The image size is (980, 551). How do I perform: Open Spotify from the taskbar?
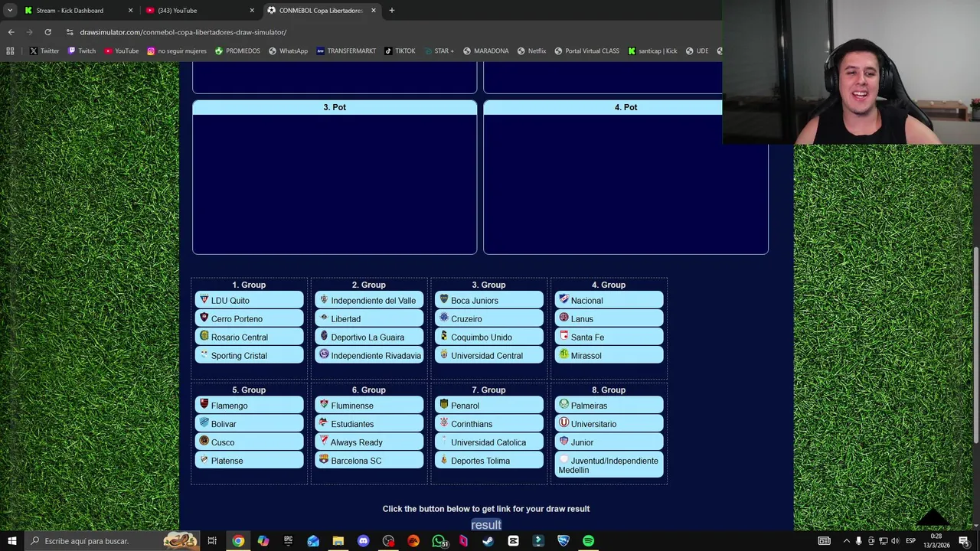(588, 541)
